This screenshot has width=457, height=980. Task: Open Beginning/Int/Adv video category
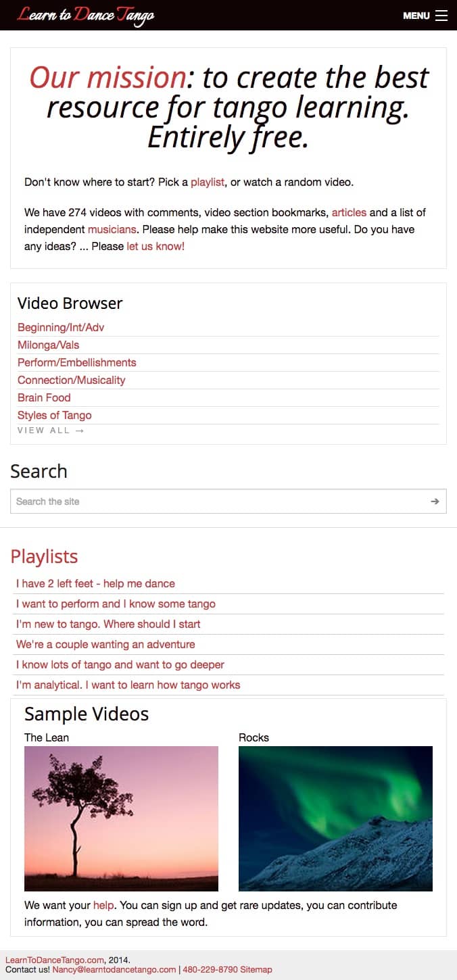coord(61,327)
